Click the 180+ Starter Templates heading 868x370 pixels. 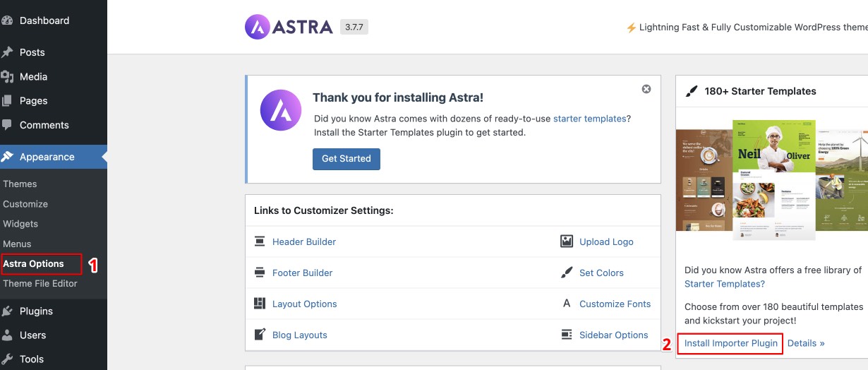[760, 91]
